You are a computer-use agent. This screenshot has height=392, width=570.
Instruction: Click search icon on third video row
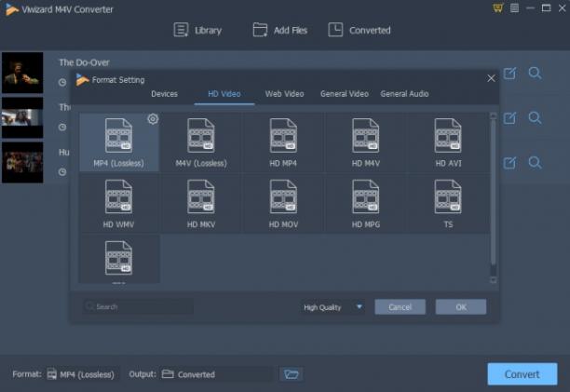coord(535,163)
